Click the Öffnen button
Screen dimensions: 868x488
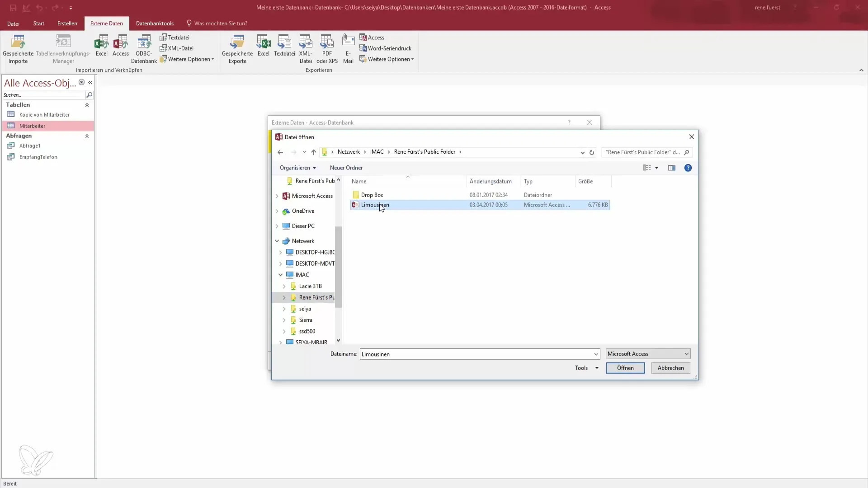tap(625, 368)
